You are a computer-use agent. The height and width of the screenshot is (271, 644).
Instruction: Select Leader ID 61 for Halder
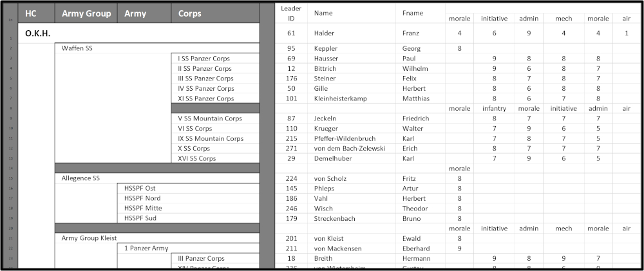coord(291,33)
